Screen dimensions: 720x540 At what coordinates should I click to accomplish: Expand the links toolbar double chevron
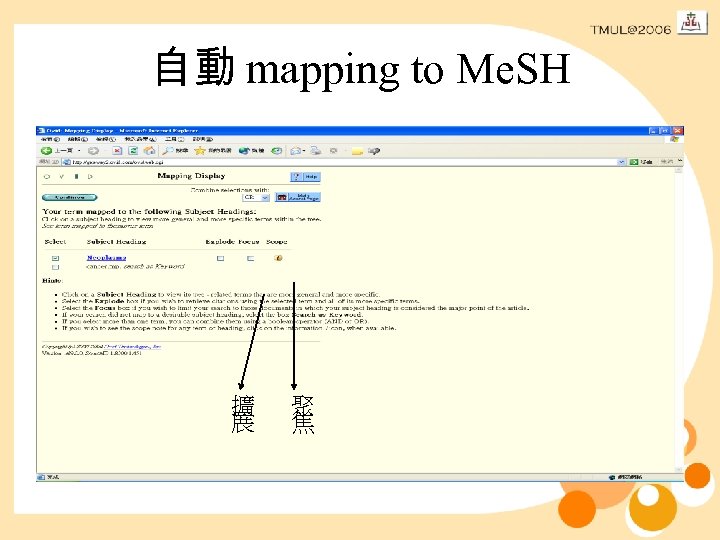(x=680, y=161)
